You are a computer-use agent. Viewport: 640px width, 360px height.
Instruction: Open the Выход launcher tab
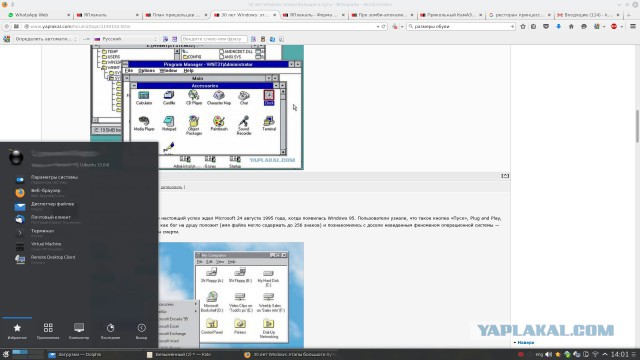[141, 331]
